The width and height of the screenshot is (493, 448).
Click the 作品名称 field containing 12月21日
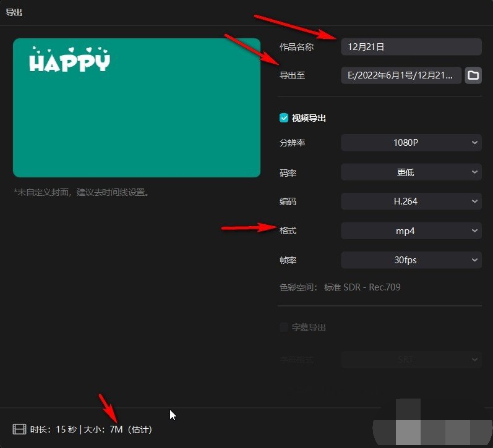tap(411, 47)
